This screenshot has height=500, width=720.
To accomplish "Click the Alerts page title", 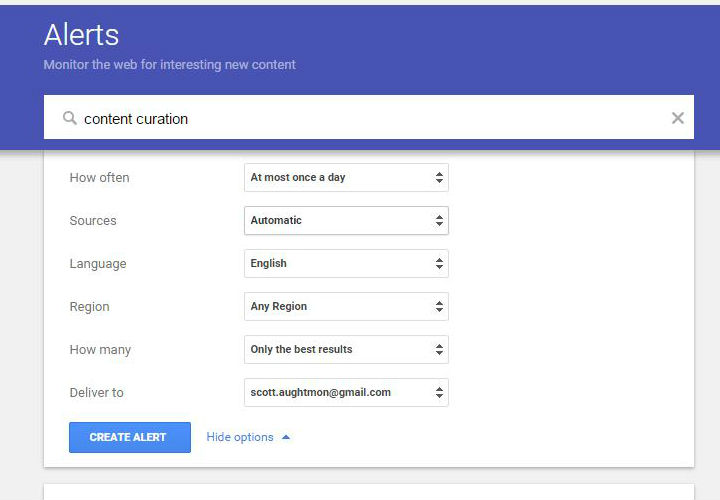I will click(81, 35).
